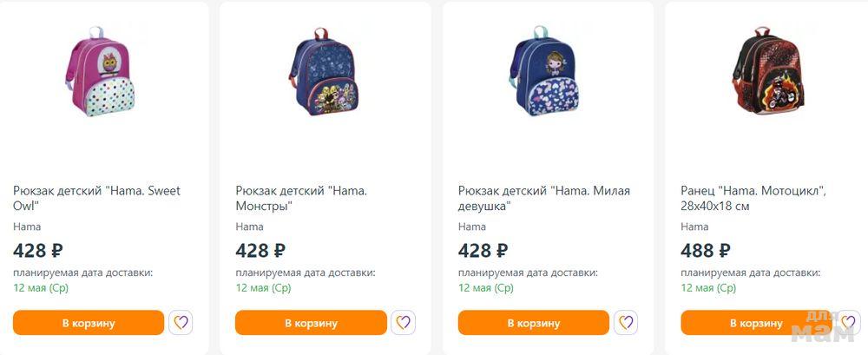Open the Ранец Hama. Мотоцикл product title
Image resolution: width=868 pixels, height=355 pixels.
click(753, 198)
